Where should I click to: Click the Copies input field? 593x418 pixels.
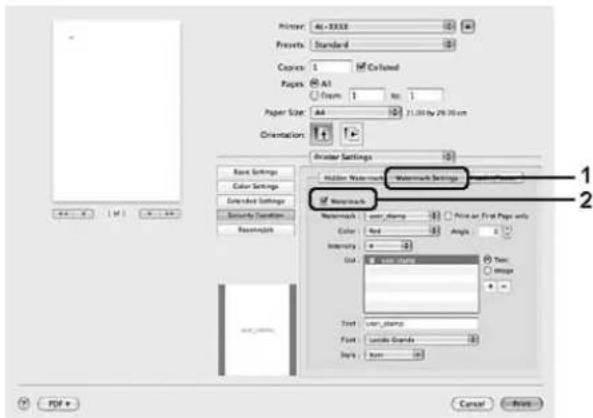coord(331,67)
